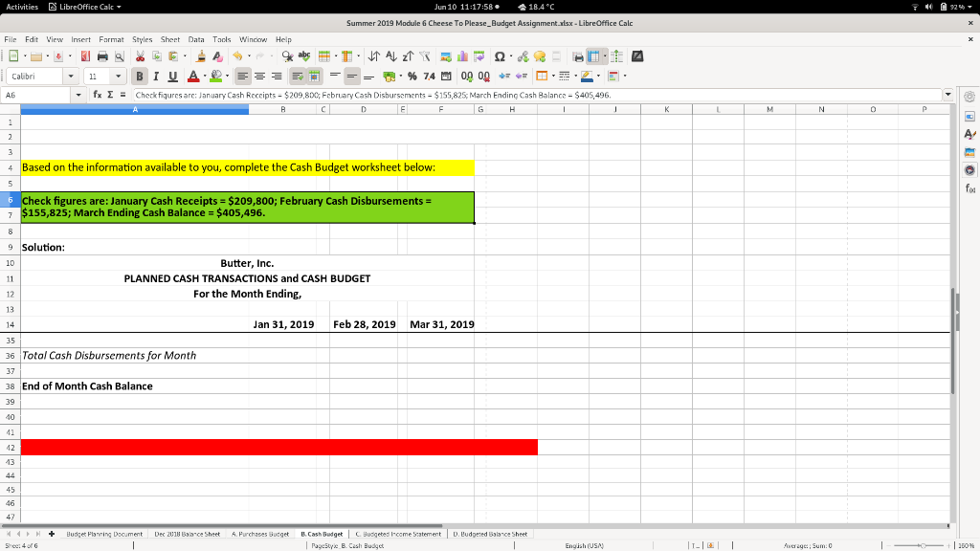Viewport: 980px width, 551px height.
Task: Apply font color red swatch
Action: click(x=193, y=77)
